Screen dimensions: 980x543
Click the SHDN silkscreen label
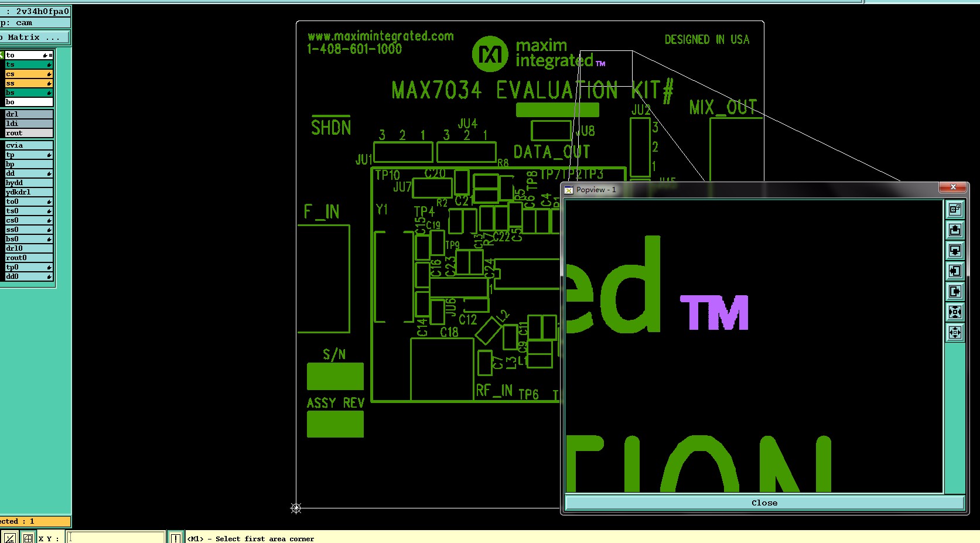click(331, 127)
